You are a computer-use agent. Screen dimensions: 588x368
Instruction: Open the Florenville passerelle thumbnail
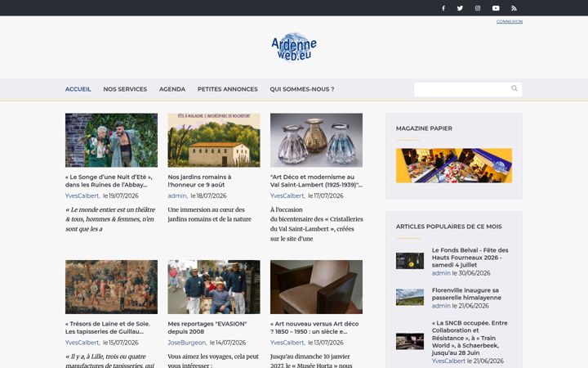click(410, 297)
